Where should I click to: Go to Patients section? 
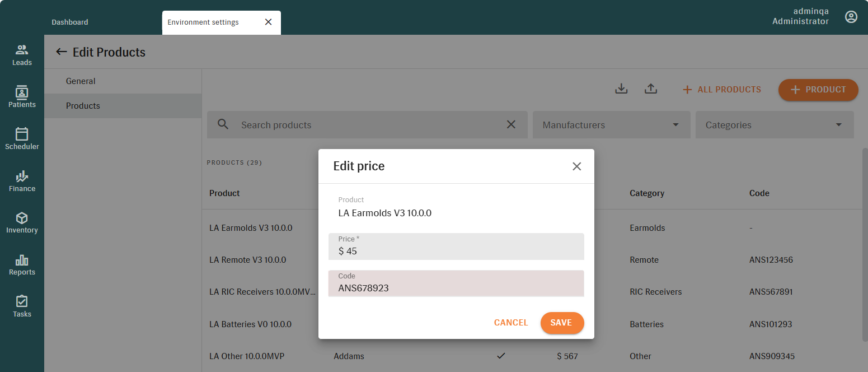(22, 96)
